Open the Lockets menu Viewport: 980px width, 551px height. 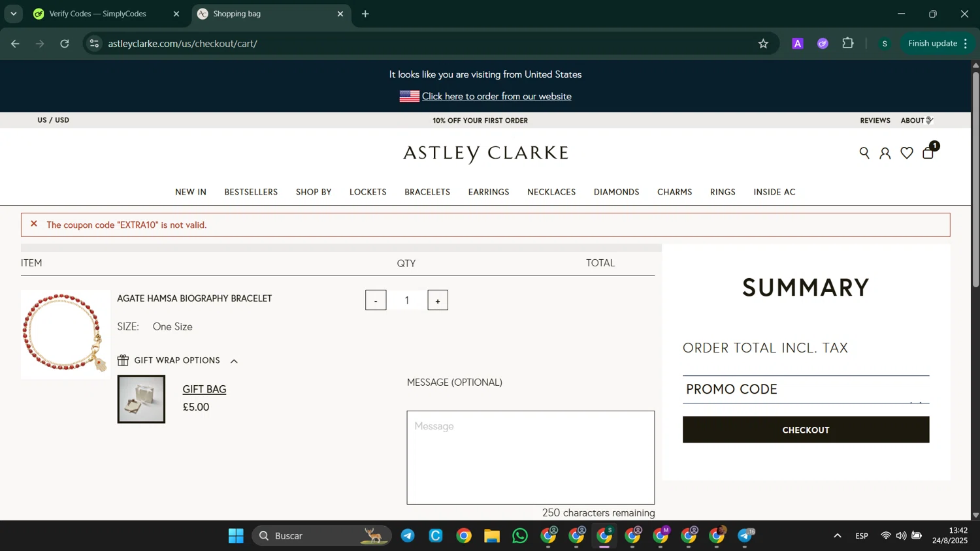pyautogui.click(x=368, y=192)
